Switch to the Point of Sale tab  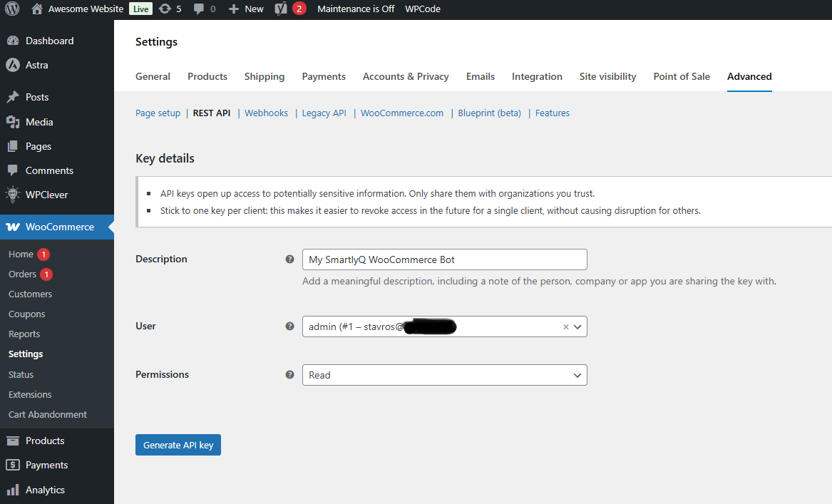point(682,76)
